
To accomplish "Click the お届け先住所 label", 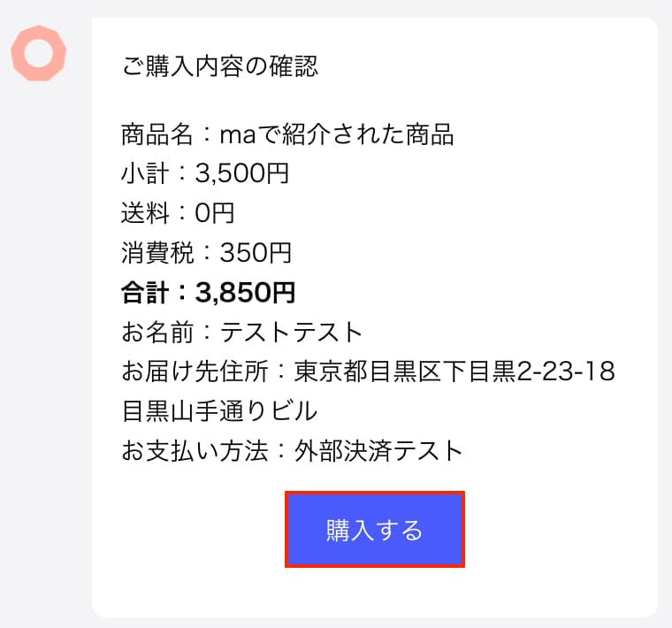I will tap(195, 371).
